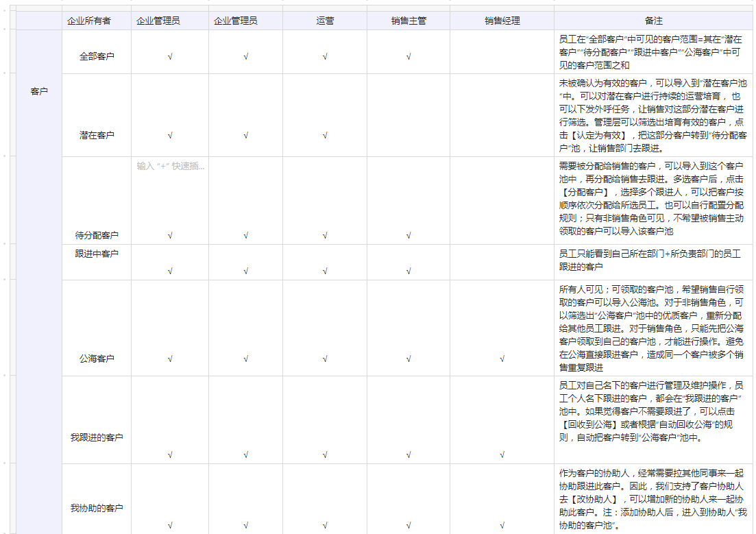Select the 我跟进的客户 checkmark under 运营
The width and height of the screenshot is (756, 534).
click(x=325, y=454)
